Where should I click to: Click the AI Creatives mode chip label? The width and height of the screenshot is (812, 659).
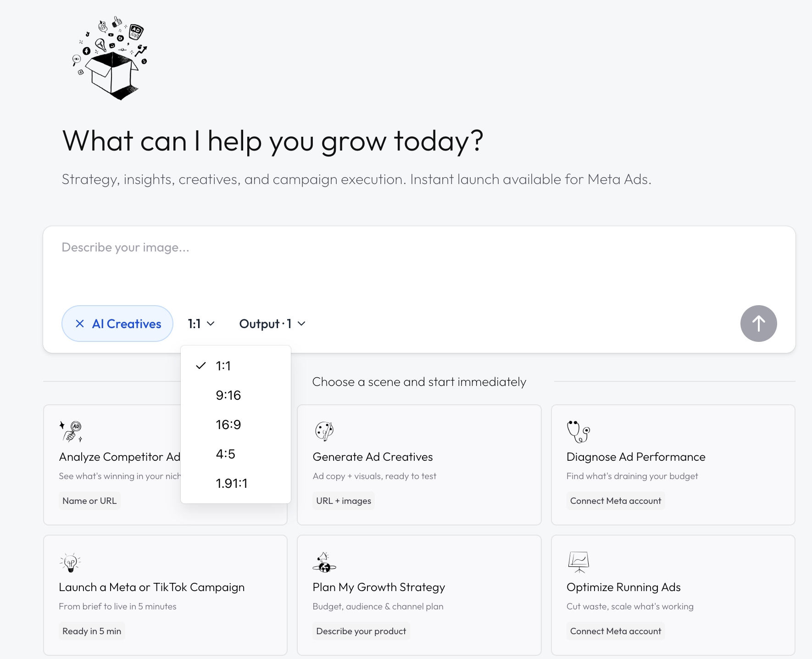point(127,324)
